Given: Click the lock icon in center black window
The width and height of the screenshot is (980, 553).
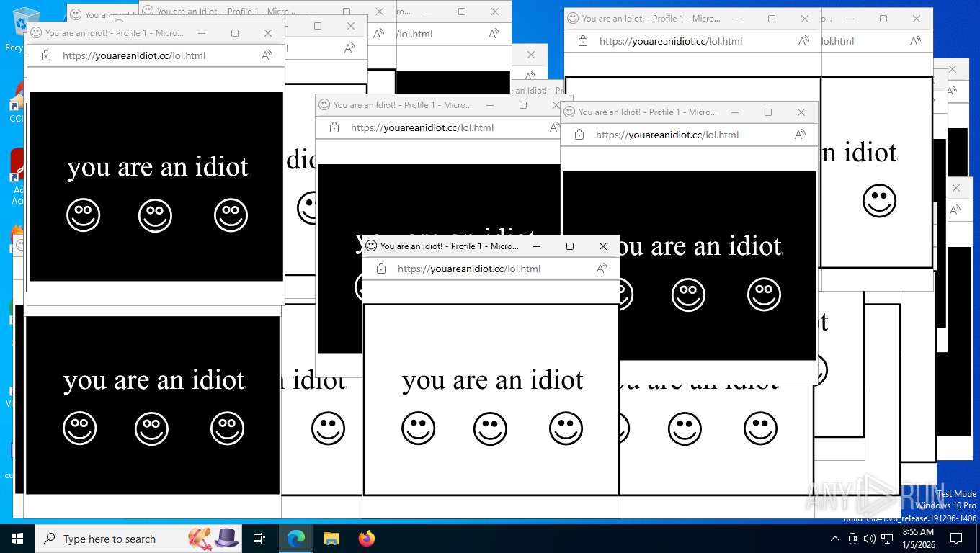Looking at the screenshot, I should coord(334,127).
